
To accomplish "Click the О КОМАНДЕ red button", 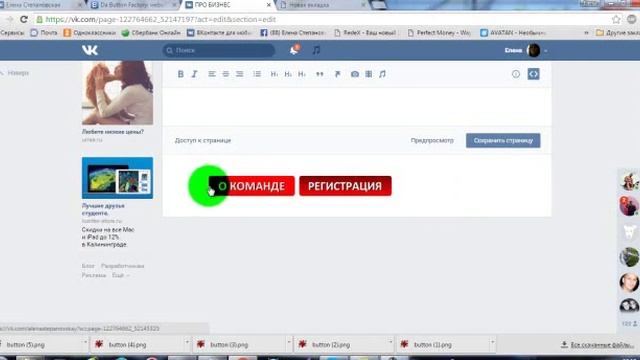I will (251, 186).
